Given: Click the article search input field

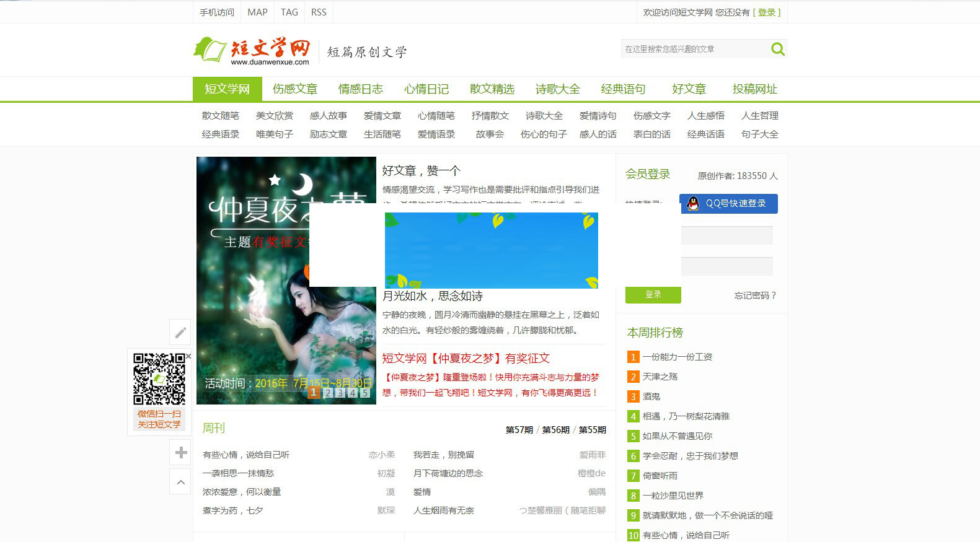Looking at the screenshot, I should point(694,49).
